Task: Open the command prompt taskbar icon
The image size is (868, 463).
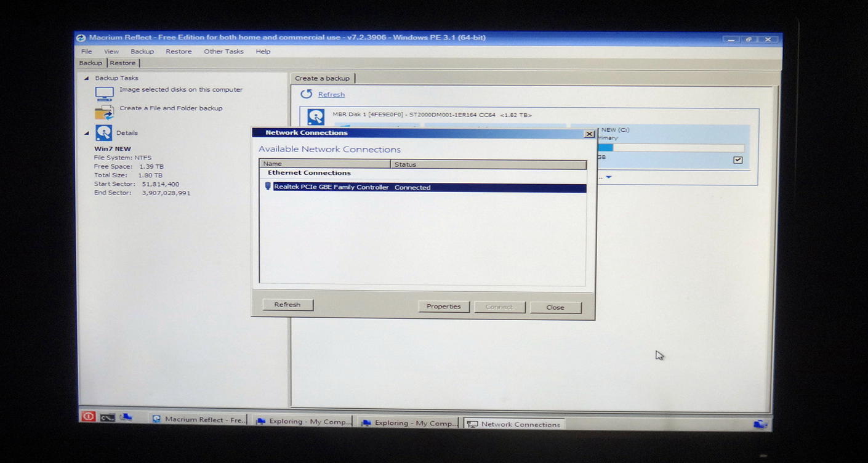Action: click(107, 417)
